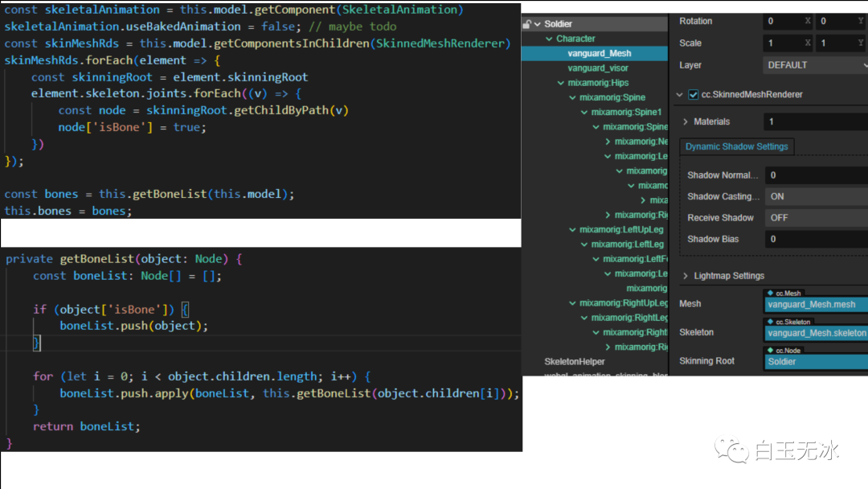The width and height of the screenshot is (868, 489).
Task: Toggle the cc.SkinnedMeshRenderer enabled checkbox
Action: point(693,95)
